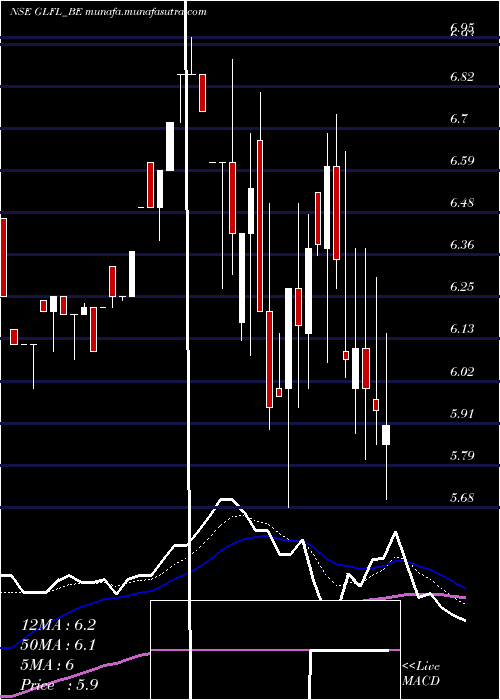Click the 6.59 price axis label
This screenshot has width=500, height=700.
[462, 161]
